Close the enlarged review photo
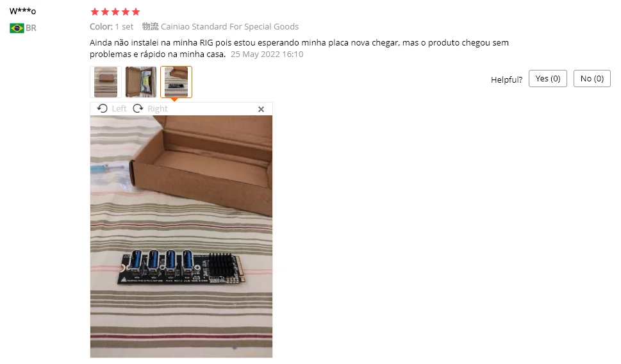621x364 pixels. pos(261,110)
